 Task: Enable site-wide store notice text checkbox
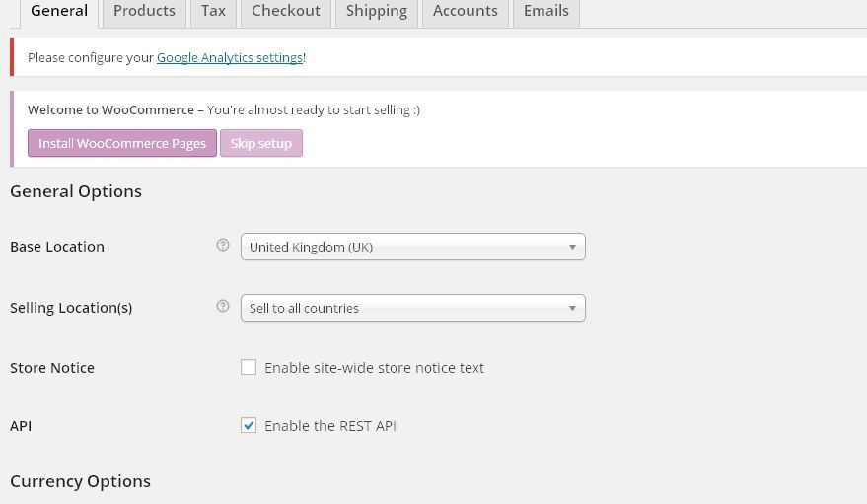[249, 367]
